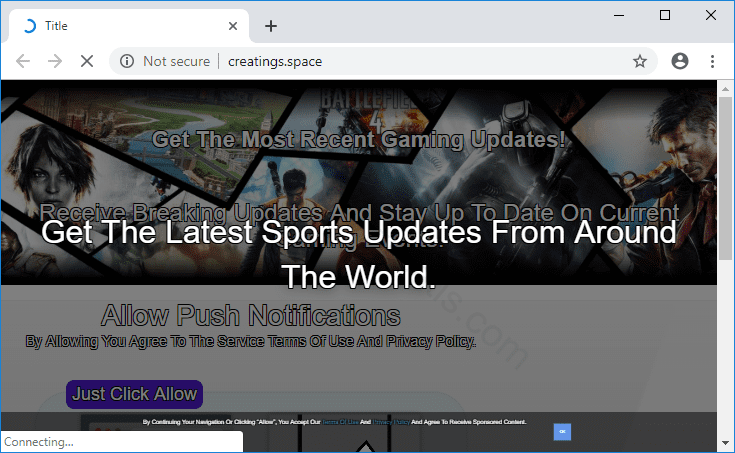Click the back navigation arrow
Image resolution: width=735 pixels, height=453 pixels.
pyautogui.click(x=23, y=61)
